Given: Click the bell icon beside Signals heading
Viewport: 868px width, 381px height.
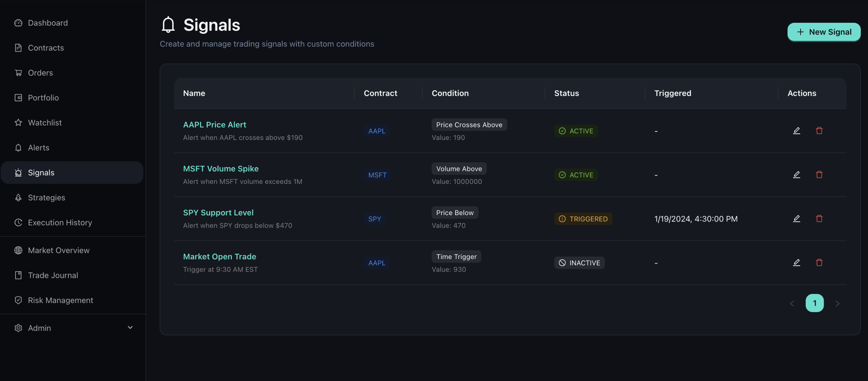Looking at the screenshot, I should pos(168,25).
